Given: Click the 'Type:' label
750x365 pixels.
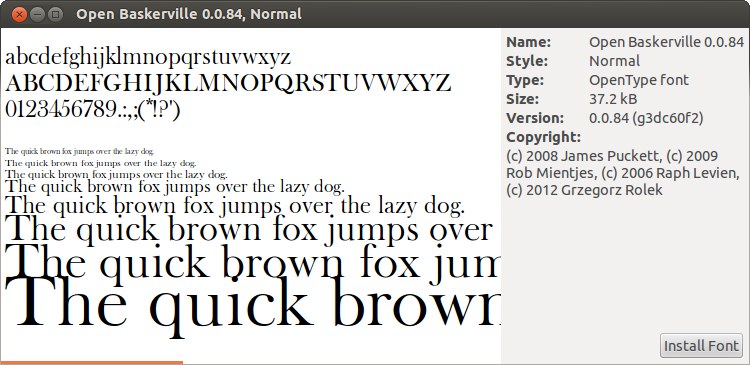Looking at the screenshot, I should [x=525, y=80].
